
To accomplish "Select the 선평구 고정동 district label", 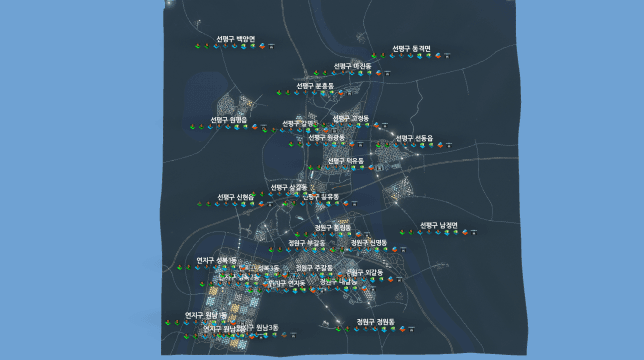I will [x=350, y=118].
